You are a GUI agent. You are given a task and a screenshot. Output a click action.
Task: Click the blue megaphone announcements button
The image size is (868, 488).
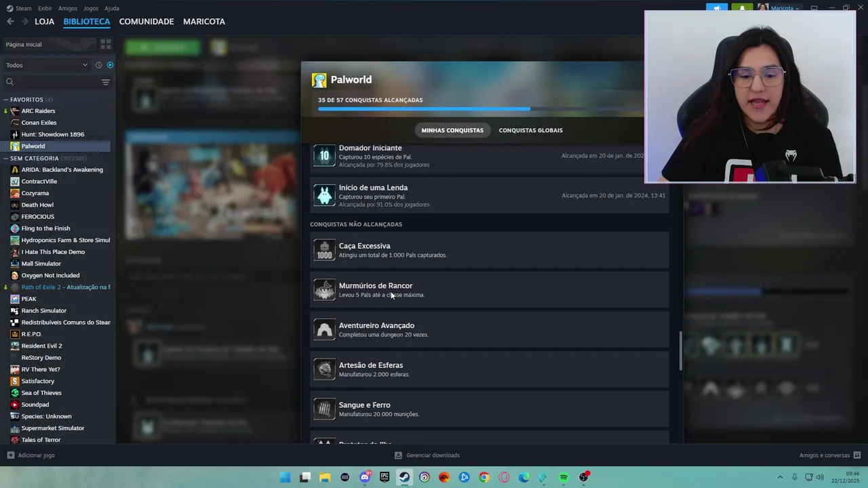717,8
